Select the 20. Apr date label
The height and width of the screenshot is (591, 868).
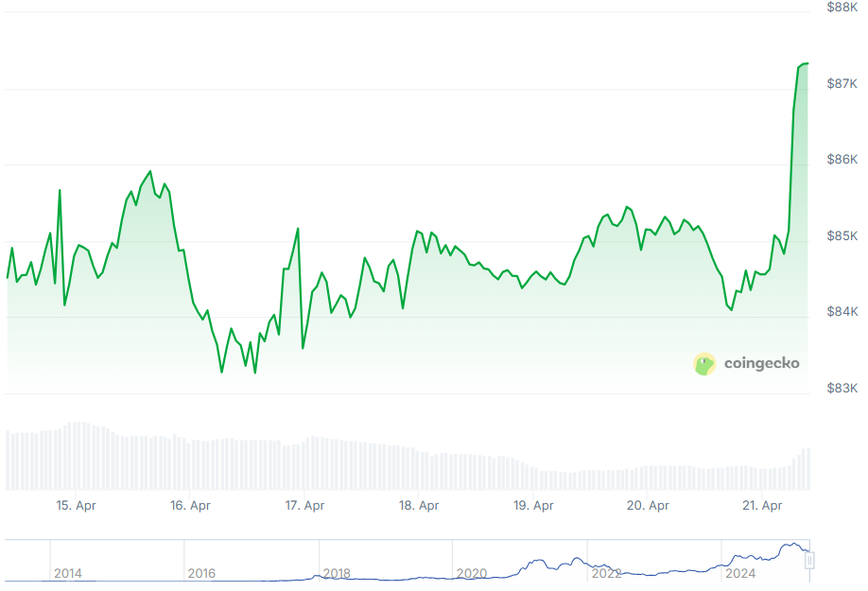click(649, 506)
